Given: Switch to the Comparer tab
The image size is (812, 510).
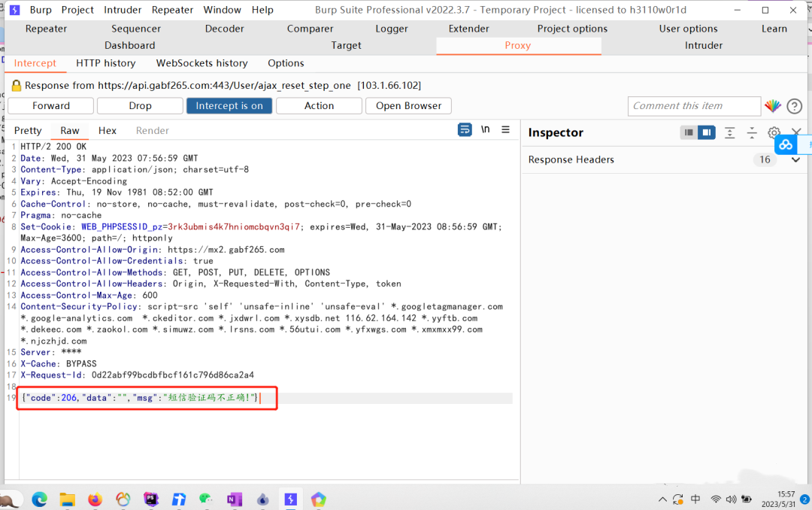Looking at the screenshot, I should (x=311, y=29).
